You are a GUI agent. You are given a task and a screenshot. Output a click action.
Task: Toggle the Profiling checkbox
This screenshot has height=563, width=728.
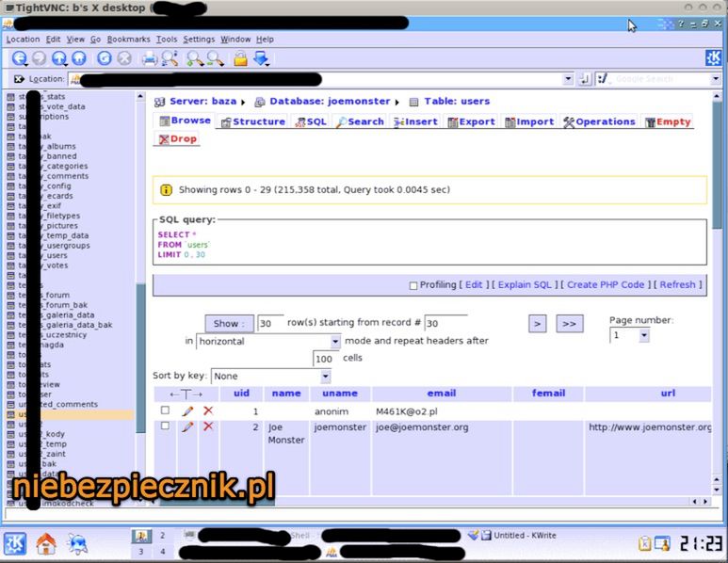pyautogui.click(x=413, y=286)
